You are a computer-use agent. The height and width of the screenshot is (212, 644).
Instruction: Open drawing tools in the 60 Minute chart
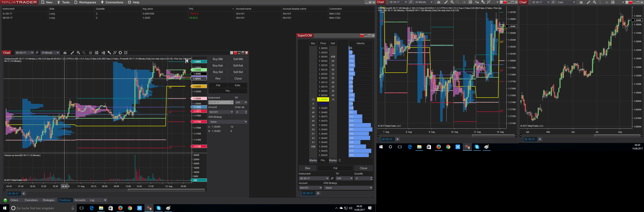[446, 2]
